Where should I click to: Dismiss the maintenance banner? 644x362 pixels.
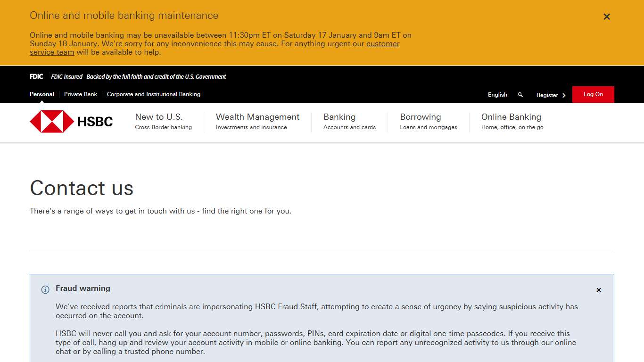coord(606,16)
